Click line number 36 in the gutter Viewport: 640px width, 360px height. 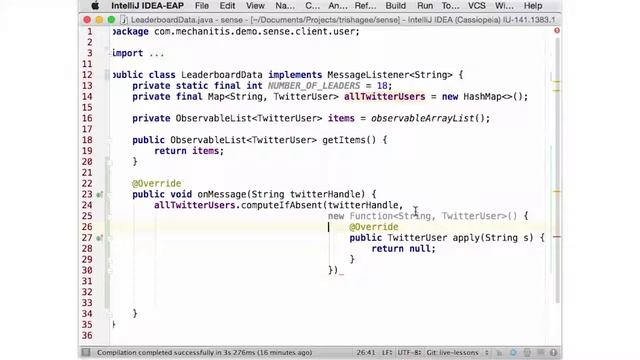click(x=87, y=336)
